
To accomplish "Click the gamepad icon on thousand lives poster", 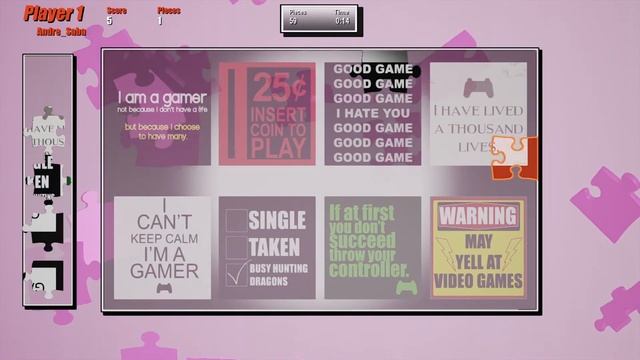I will (478, 88).
